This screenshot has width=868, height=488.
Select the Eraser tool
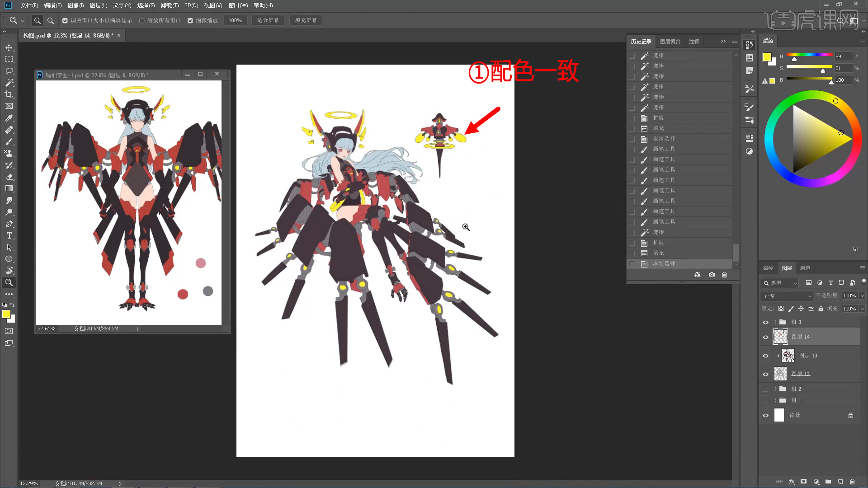9,177
